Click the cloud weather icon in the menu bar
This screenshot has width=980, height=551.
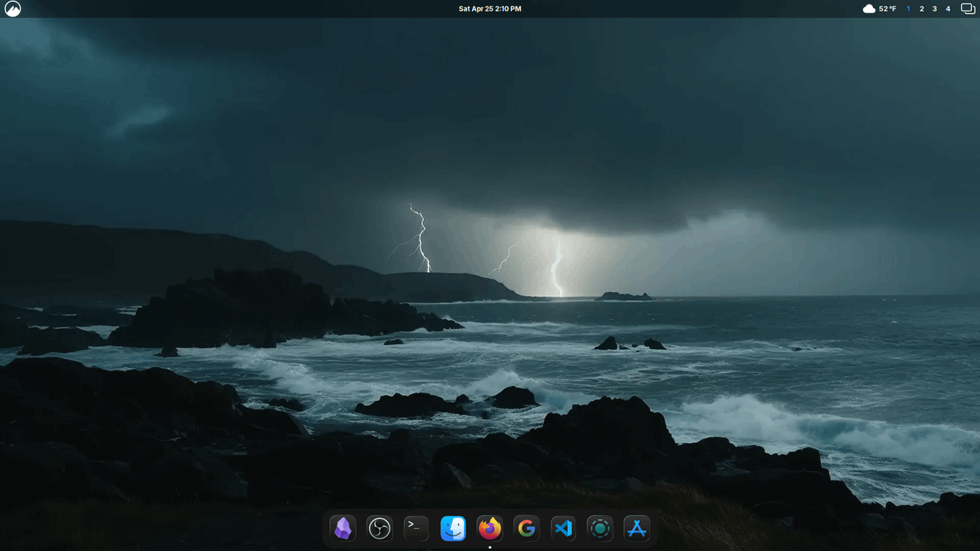868,8
